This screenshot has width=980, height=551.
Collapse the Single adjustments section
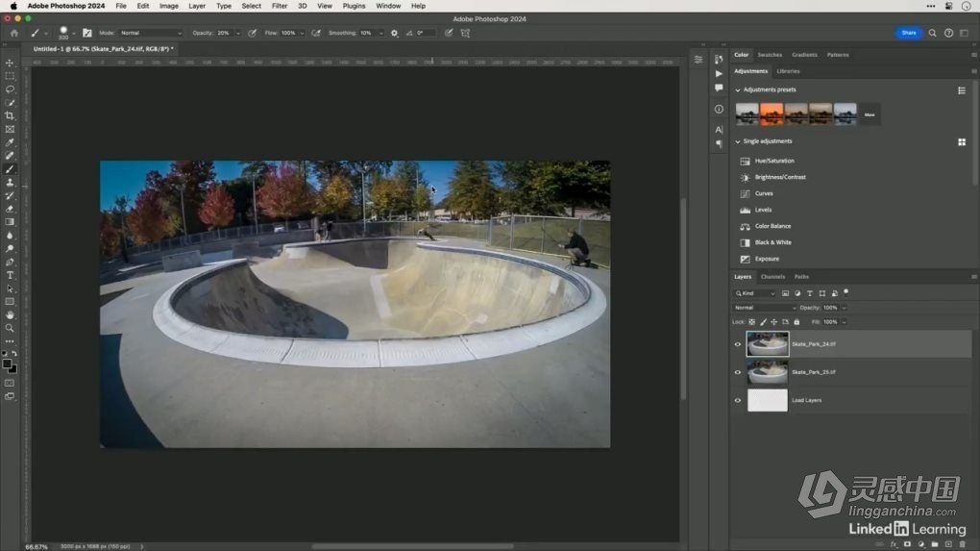click(738, 142)
